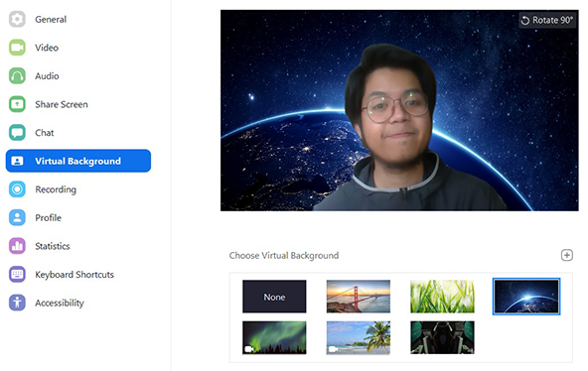Add a new virtual background image

coord(566,255)
